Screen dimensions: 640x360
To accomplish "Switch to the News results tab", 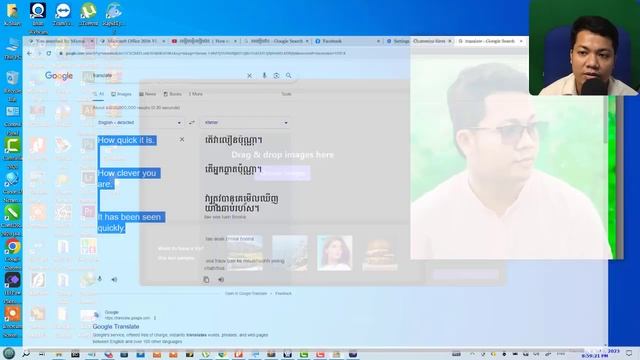I will (147, 94).
